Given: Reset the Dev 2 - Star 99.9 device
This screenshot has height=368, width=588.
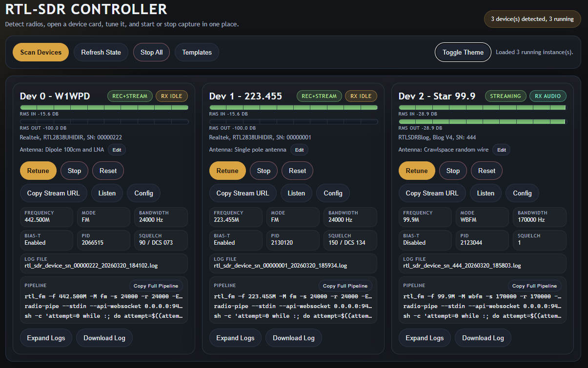Looking at the screenshot, I should click(487, 171).
